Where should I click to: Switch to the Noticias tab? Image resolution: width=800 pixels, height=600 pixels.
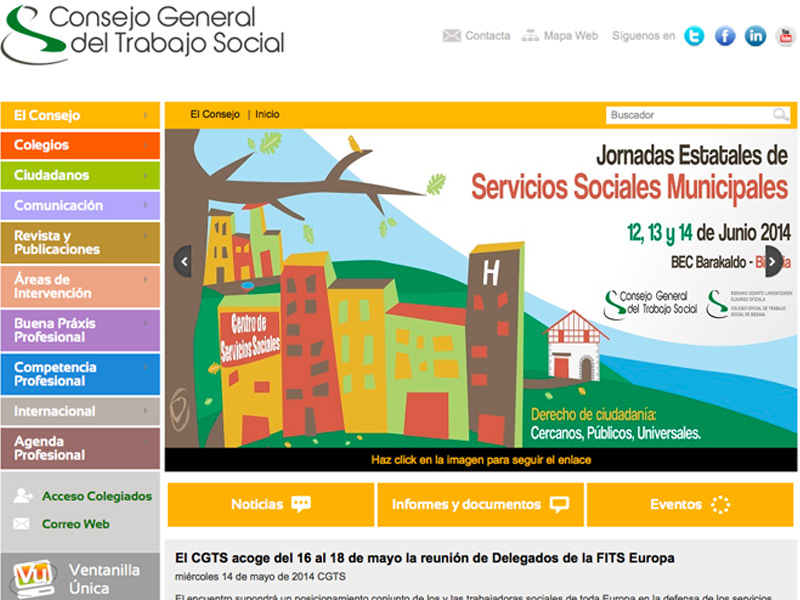[x=270, y=505]
